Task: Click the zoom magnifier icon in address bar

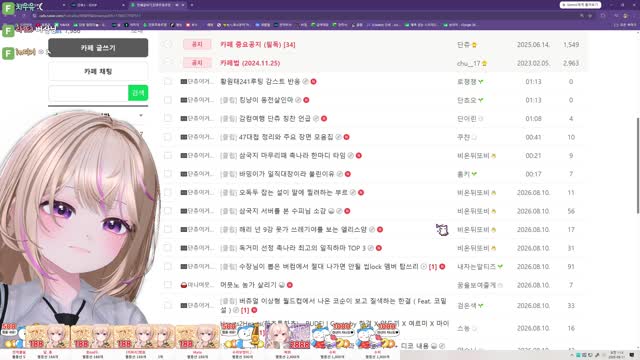Action: point(582,16)
